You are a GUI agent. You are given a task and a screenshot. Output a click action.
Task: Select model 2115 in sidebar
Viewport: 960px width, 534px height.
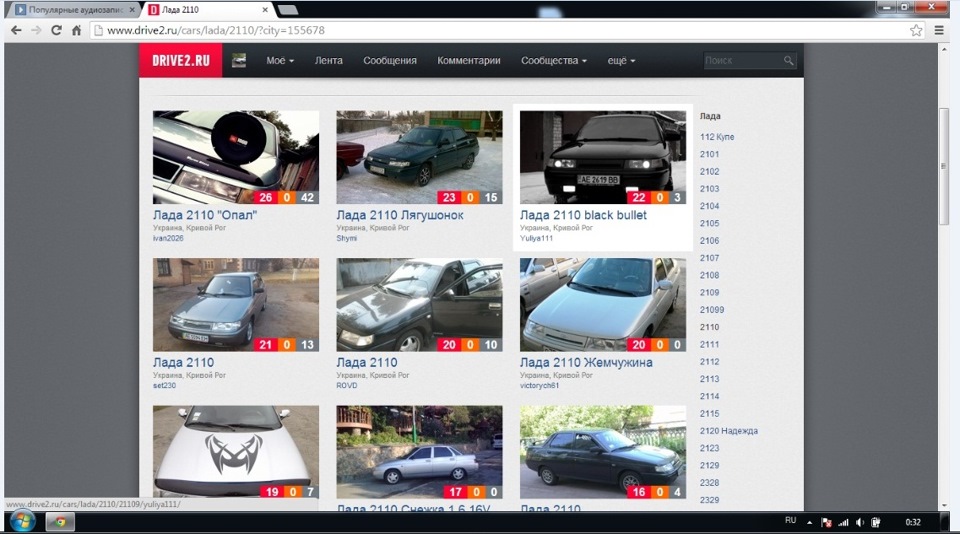[x=710, y=413]
